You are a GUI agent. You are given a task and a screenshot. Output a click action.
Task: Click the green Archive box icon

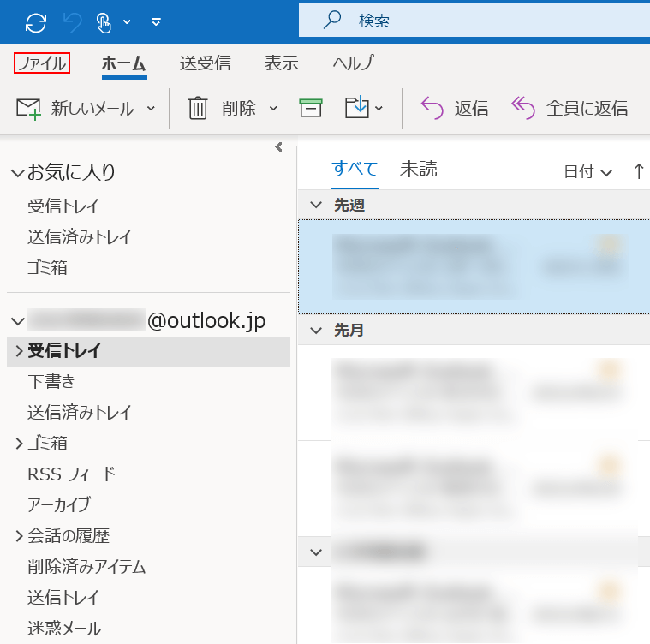click(311, 108)
